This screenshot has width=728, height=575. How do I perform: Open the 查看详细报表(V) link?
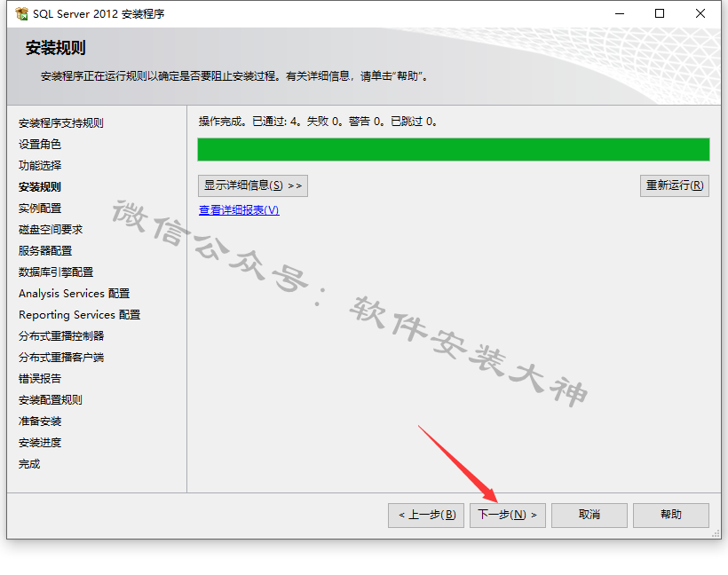[x=239, y=210]
